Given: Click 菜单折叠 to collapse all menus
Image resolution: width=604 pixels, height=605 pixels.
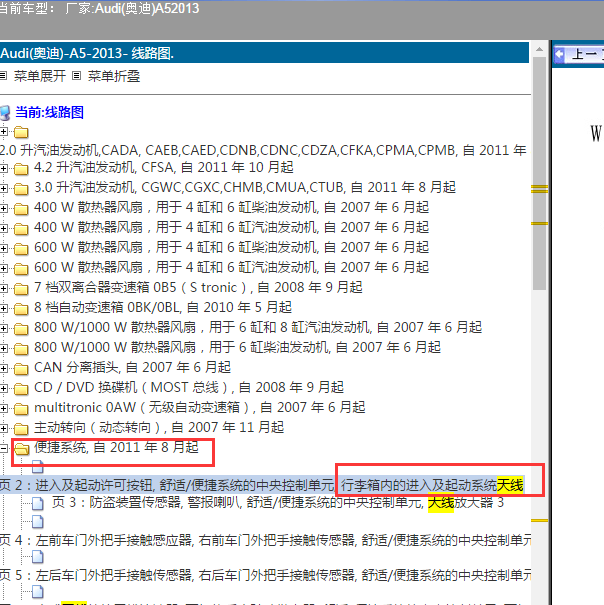Looking at the screenshot, I should pos(114,76).
